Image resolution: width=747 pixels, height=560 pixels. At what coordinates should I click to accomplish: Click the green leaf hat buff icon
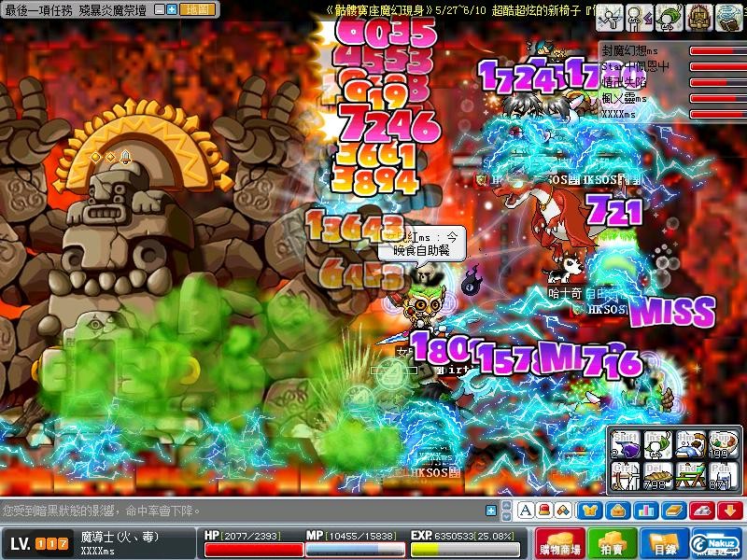669,19
